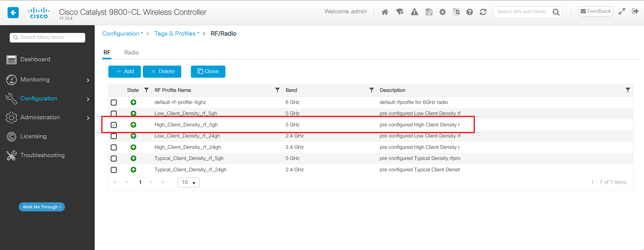Screen dimensions: 644x250
Task: Open the RF Profile Name filter icon
Action: coord(277,90)
